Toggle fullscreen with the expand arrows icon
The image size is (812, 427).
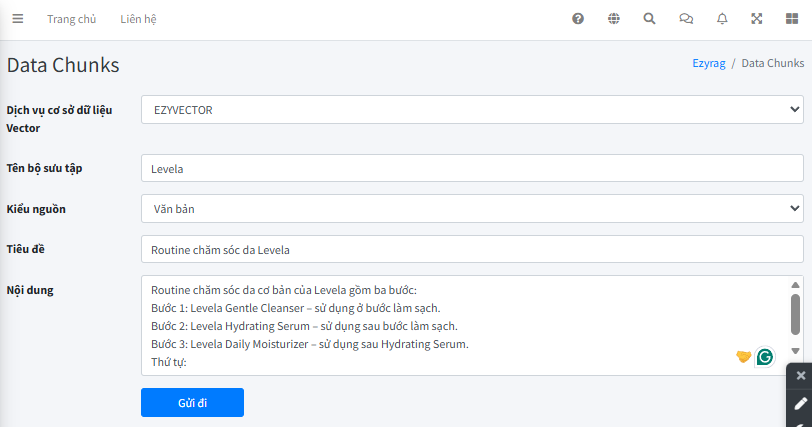tap(757, 19)
